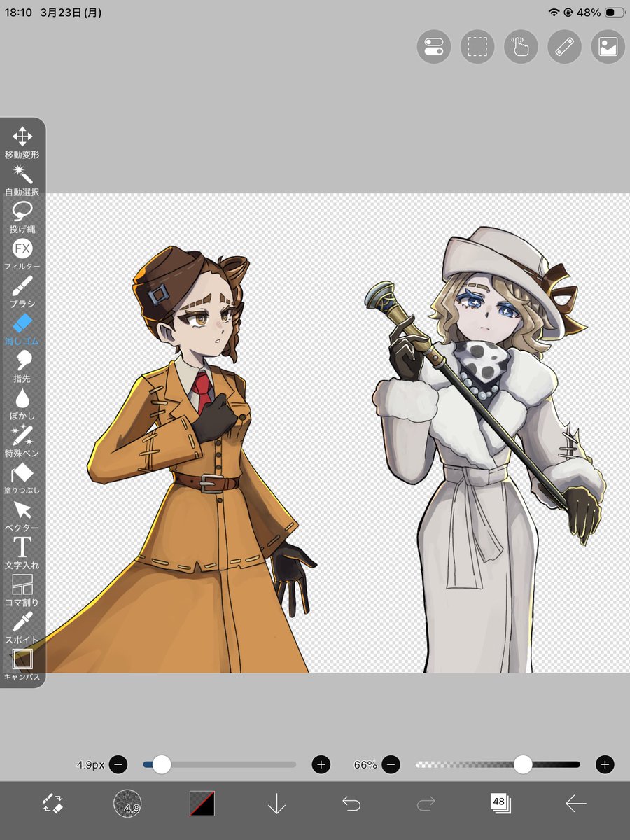Tap the 18:10 clock in status bar

18,13
